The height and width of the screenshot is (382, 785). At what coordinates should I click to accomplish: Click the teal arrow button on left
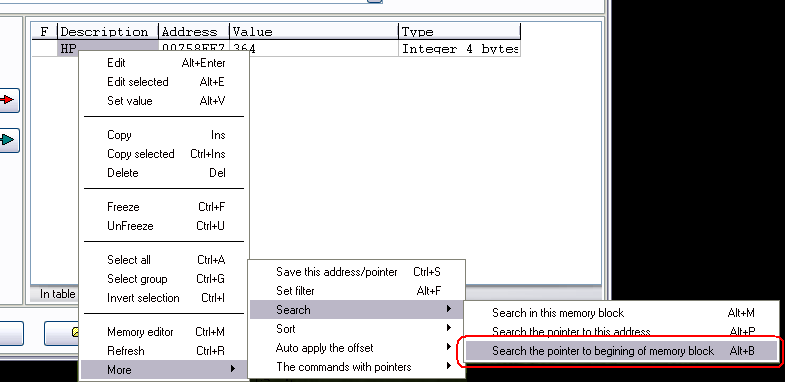point(8,140)
